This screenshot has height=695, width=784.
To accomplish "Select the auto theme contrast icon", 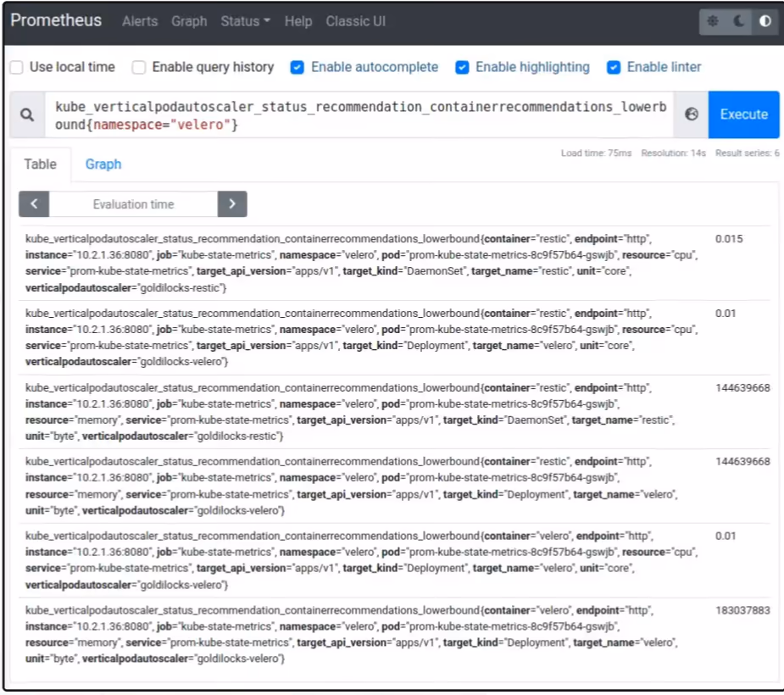I will (765, 21).
